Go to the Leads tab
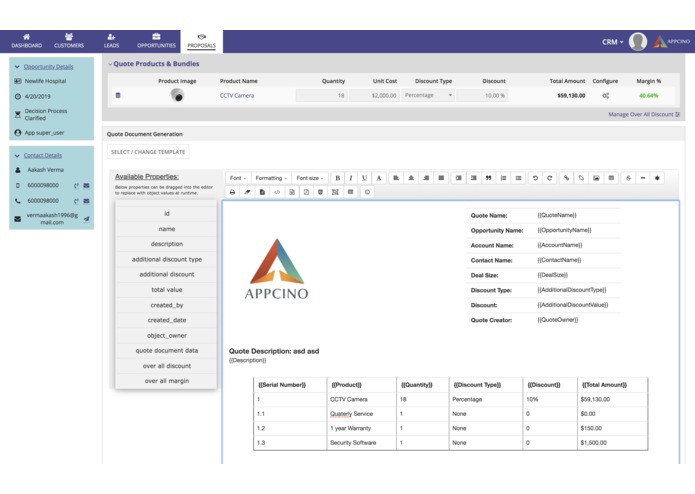This screenshot has height=494, width=695. click(111, 41)
